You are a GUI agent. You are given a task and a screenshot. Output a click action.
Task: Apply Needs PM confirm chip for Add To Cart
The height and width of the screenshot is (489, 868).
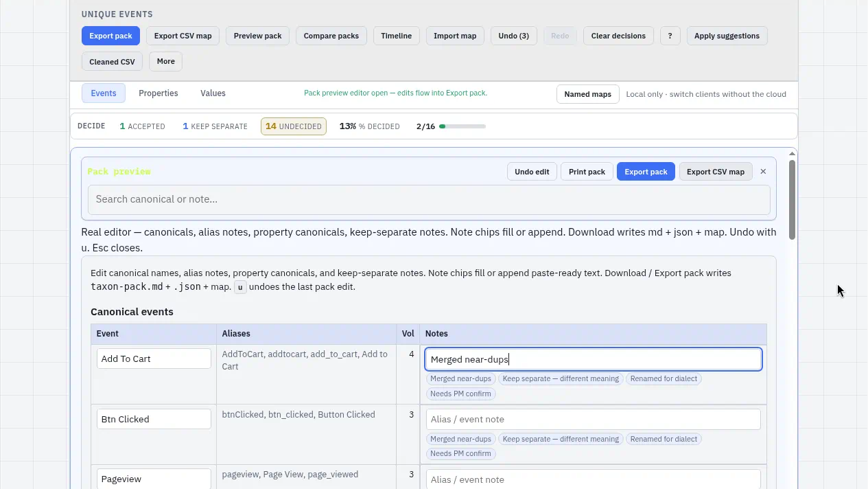click(x=460, y=394)
